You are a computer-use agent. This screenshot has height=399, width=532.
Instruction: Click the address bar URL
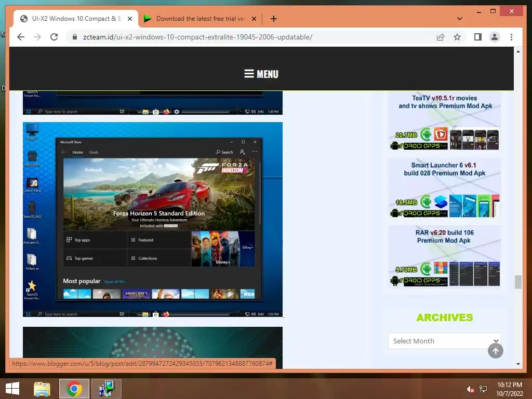(197, 37)
